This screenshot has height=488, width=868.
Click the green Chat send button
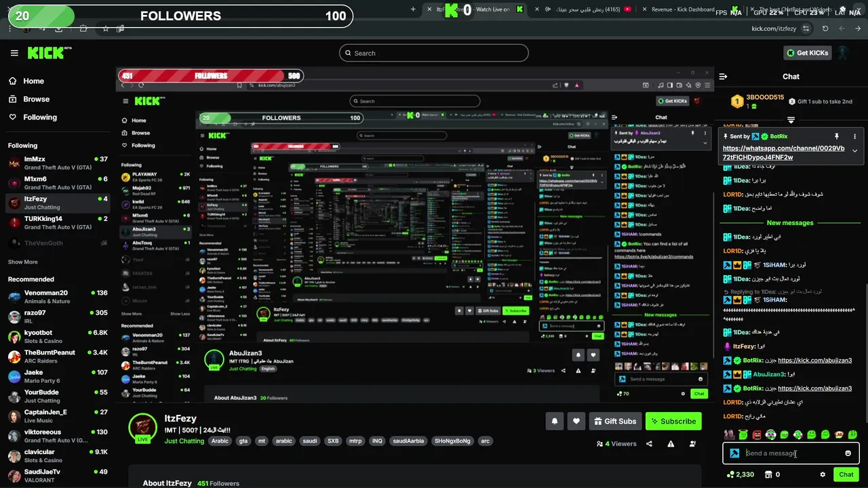[846, 474]
